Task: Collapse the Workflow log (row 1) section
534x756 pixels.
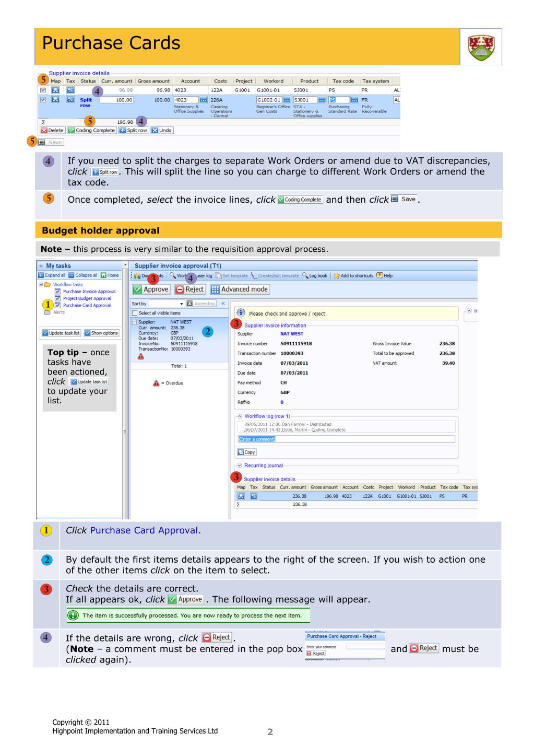Action: [241, 416]
